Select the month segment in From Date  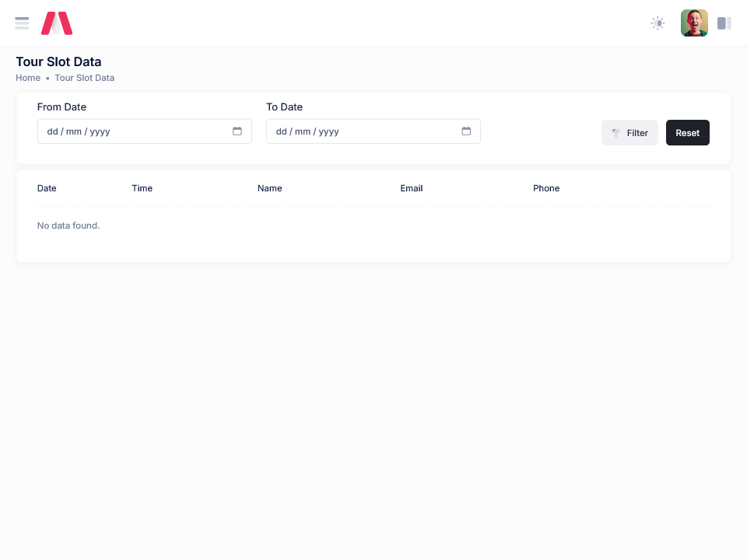pos(74,131)
